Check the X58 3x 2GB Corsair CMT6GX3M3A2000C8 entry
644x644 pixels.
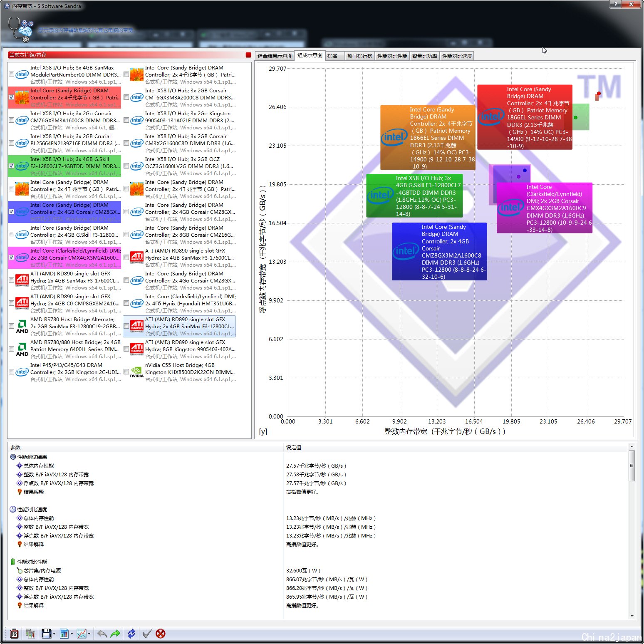pyautogui.click(x=126, y=97)
